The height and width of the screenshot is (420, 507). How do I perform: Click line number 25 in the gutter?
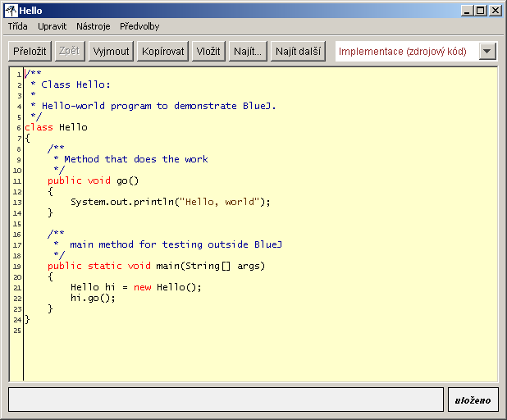pyautogui.click(x=17, y=331)
